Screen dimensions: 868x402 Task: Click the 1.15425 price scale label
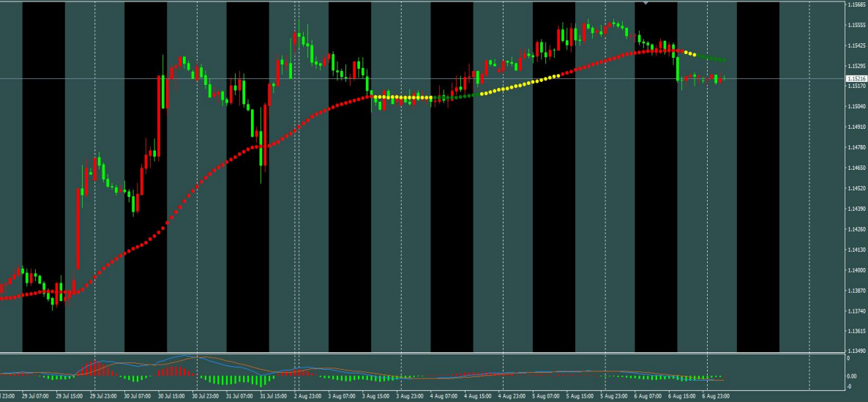click(x=856, y=45)
